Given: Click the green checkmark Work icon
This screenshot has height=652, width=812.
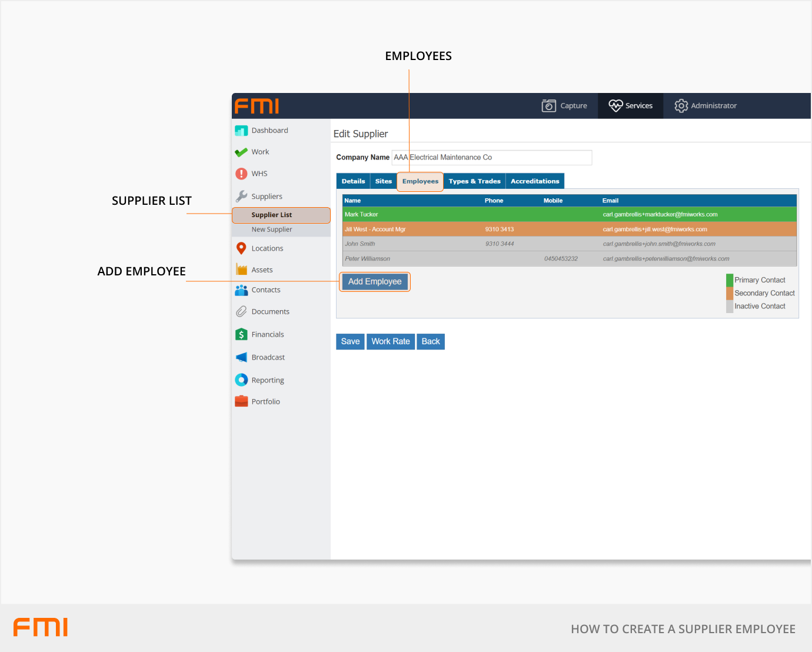Looking at the screenshot, I should (x=241, y=152).
